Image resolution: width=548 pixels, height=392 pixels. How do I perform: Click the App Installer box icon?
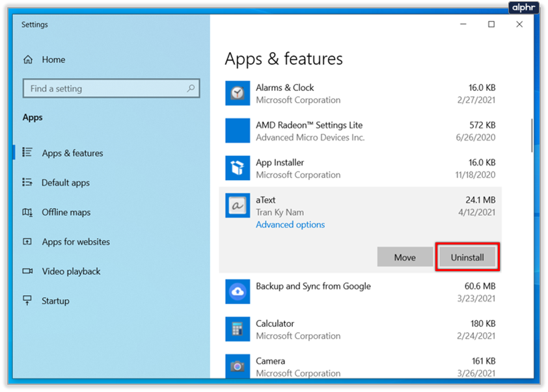click(238, 168)
